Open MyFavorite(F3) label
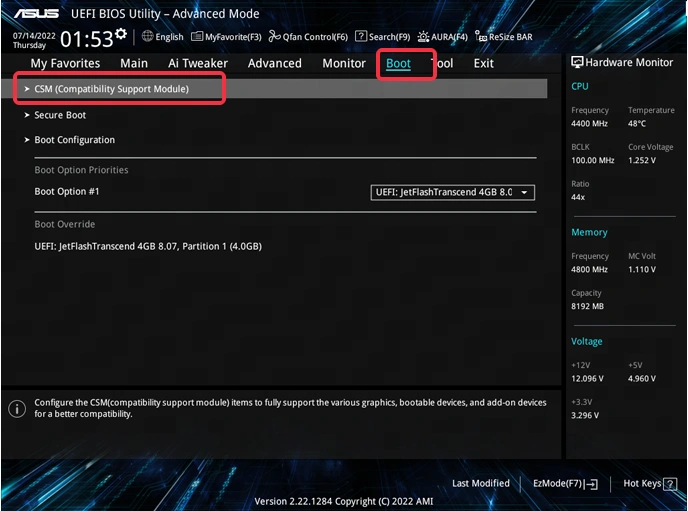The width and height of the screenshot is (688, 511). pyautogui.click(x=233, y=37)
